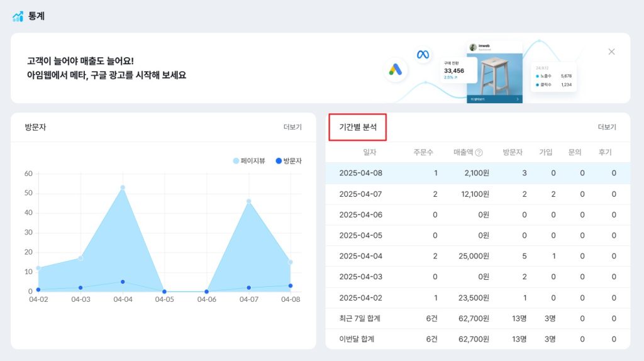The width and height of the screenshot is (644, 361).
Task: Click the Google Ads logo icon
Action: (x=396, y=70)
